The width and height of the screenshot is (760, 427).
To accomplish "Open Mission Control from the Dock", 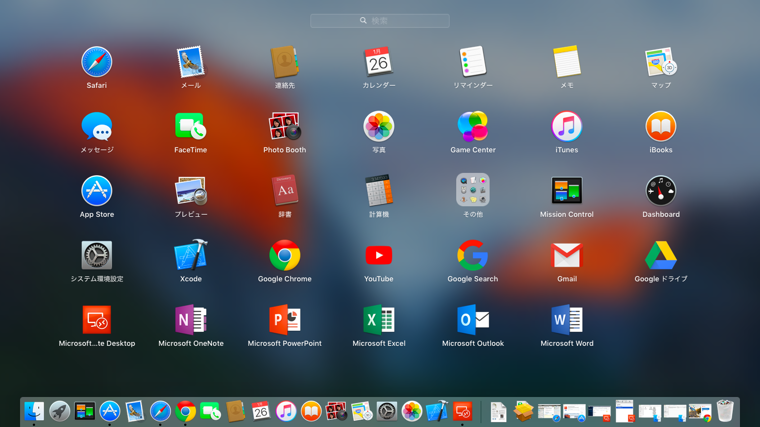I will (84, 411).
